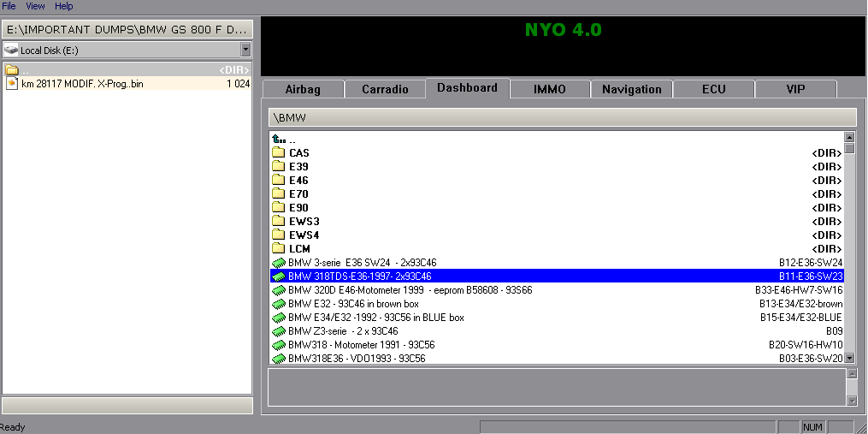The width and height of the screenshot is (868, 434).
Task: Open the Local Disk (E:) drive dropdown
Action: [245, 51]
